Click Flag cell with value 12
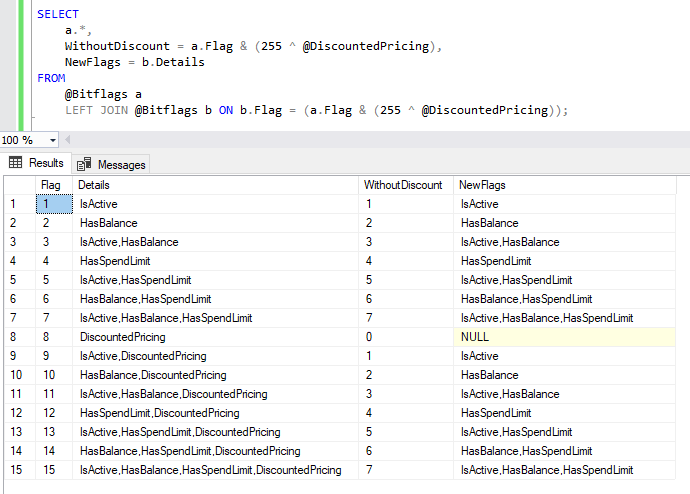Screen dimensions: 690x494 tap(54, 413)
